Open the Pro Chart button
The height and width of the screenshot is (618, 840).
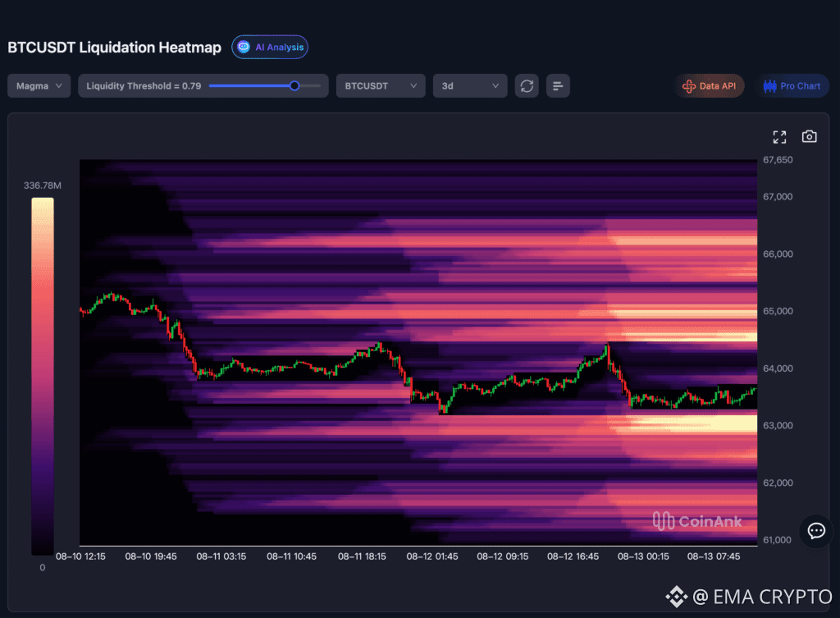coord(792,85)
